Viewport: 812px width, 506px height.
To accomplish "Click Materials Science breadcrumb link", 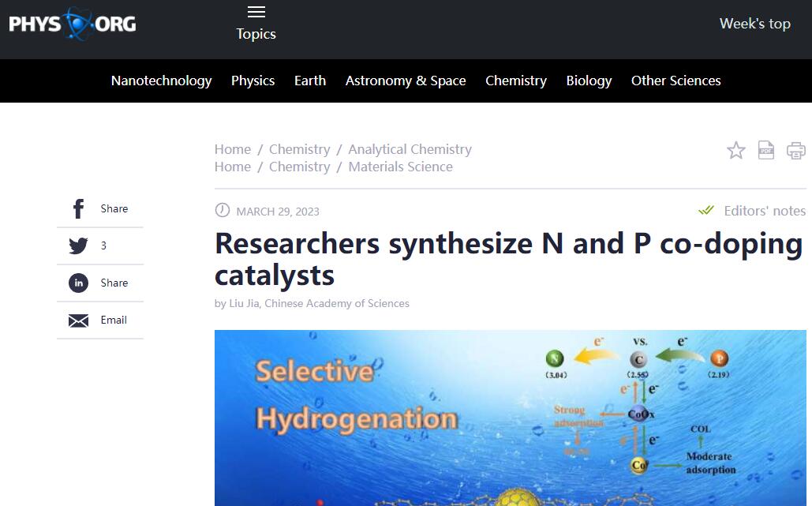I will coord(400,167).
